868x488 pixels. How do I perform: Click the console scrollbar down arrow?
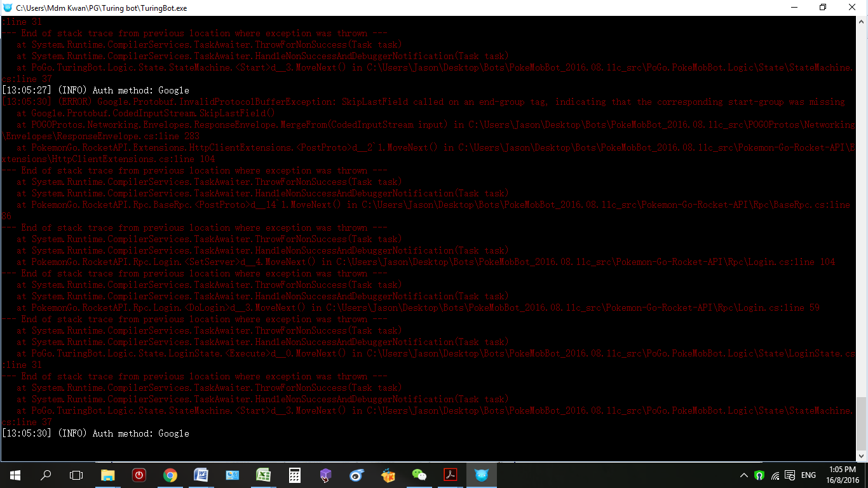pos(862,456)
